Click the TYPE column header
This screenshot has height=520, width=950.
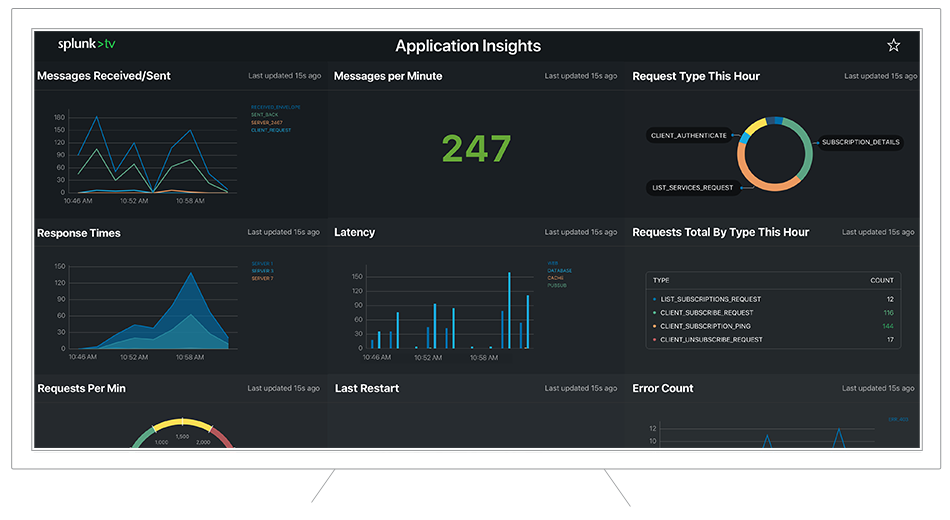[x=661, y=280]
